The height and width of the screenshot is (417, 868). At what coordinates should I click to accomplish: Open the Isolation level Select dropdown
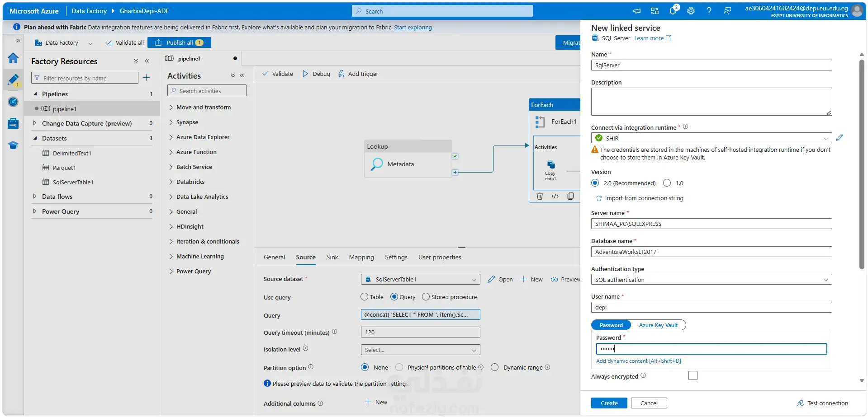tap(420, 350)
